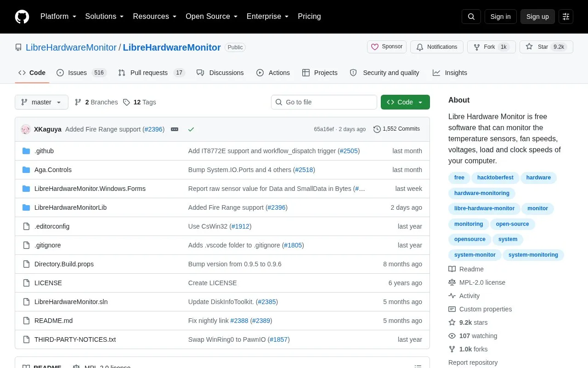Expand the Open Source menu
This screenshot has height=368, width=588.
tap(212, 17)
